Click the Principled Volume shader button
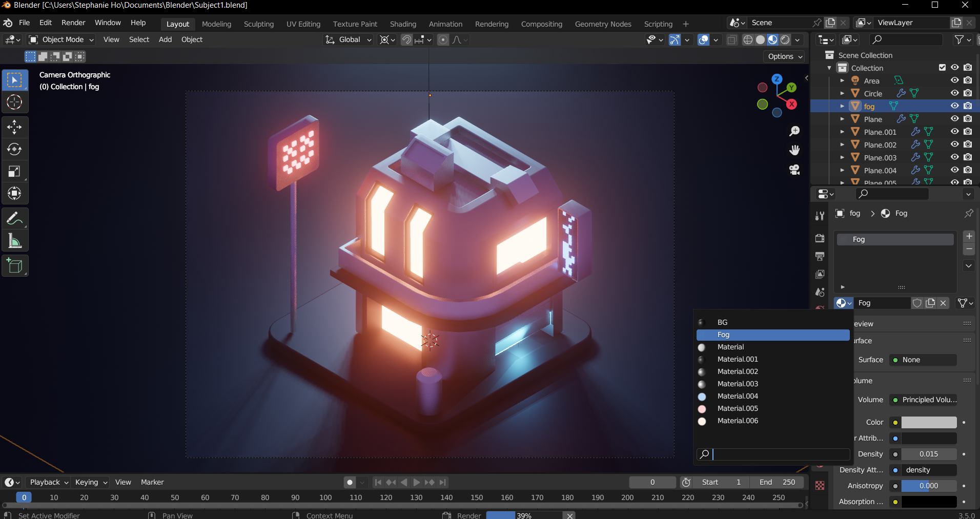Image resolution: width=980 pixels, height=519 pixels. pyautogui.click(x=923, y=400)
